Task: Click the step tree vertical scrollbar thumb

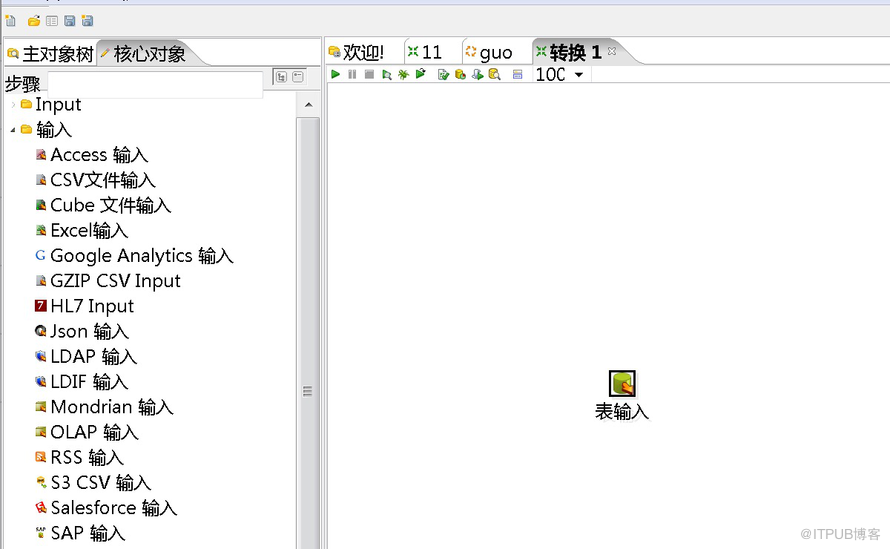Action: pos(308,334)
